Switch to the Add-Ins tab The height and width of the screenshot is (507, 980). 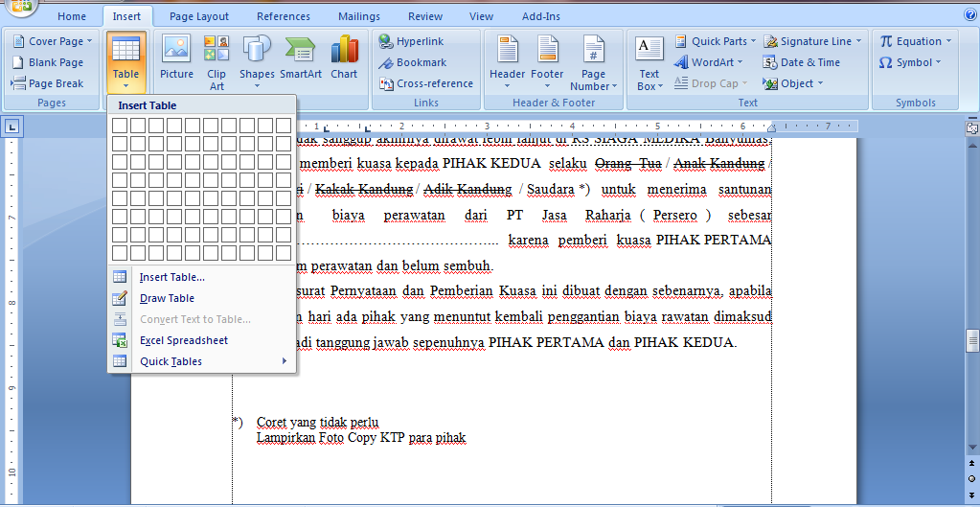point(540,16)
